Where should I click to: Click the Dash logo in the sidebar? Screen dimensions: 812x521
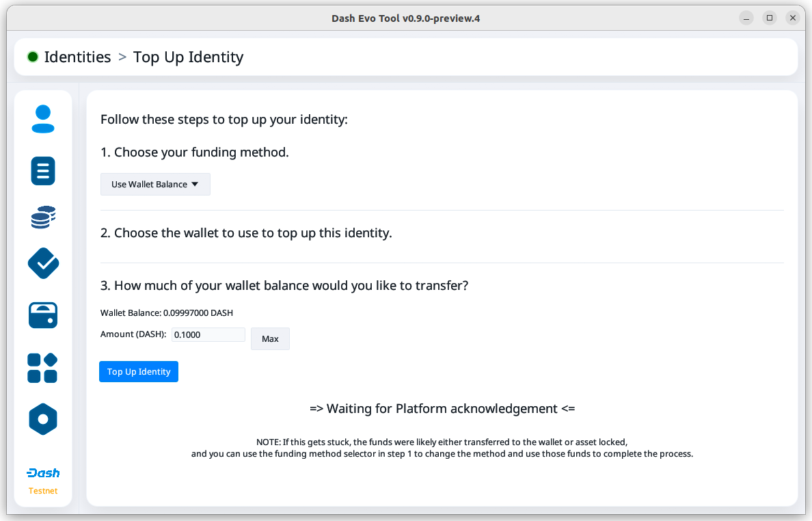43,473
